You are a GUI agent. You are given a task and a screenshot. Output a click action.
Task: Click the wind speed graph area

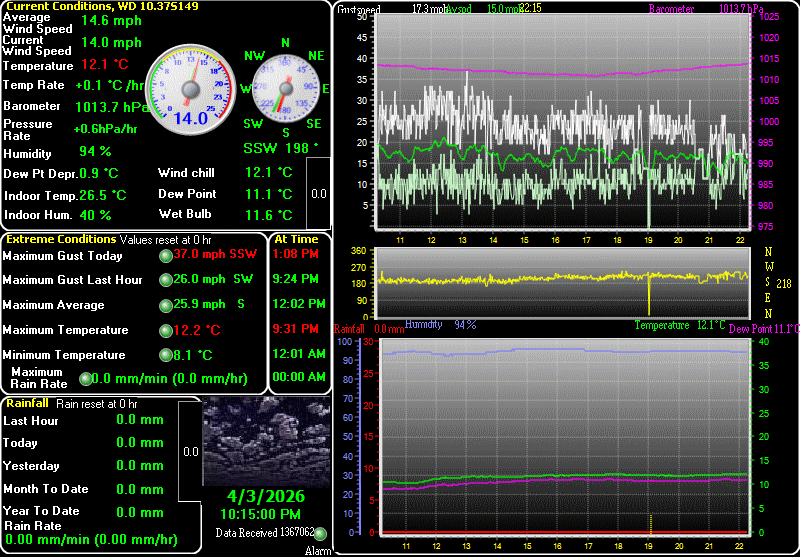563,122
